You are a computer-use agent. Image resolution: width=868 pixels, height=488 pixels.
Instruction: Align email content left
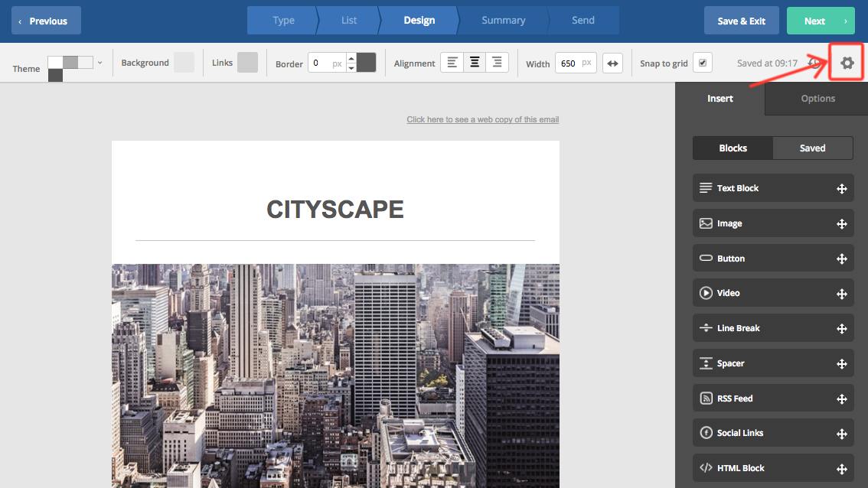[452, 63]
